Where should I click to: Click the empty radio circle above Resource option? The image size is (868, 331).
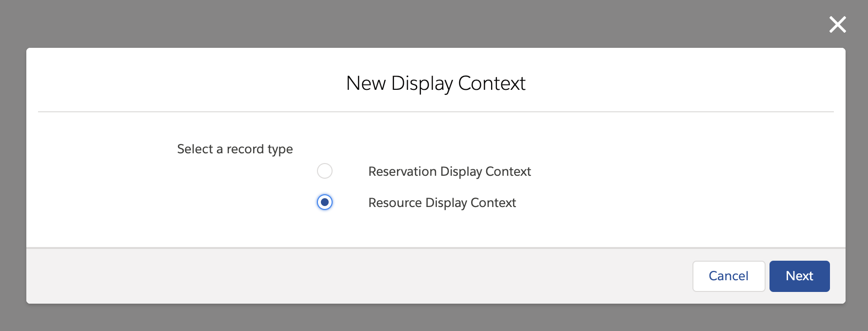pos(325,171)
